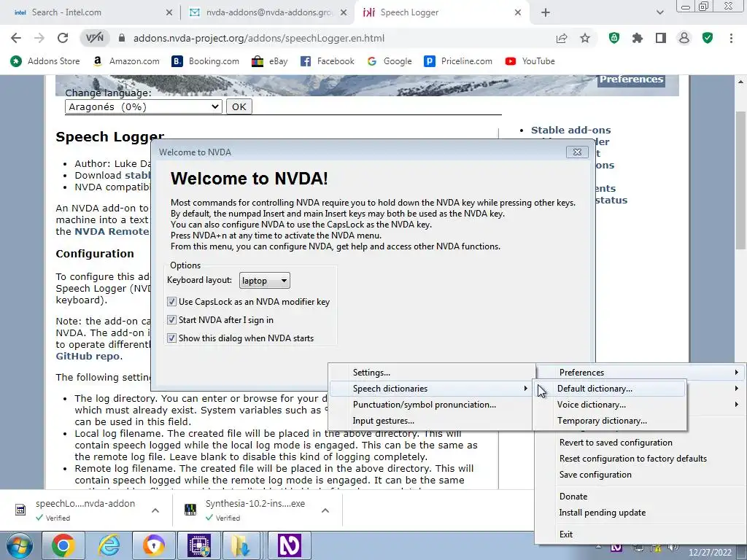The height and width of the screenshot is (560, 747).
Task: Choose Default dictionary... from submenu
Action: pos(610,388)
